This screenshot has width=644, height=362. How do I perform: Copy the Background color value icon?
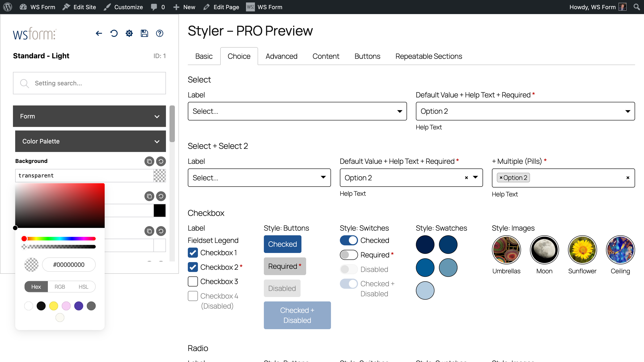pyautogui.click(x=149, y=161)
